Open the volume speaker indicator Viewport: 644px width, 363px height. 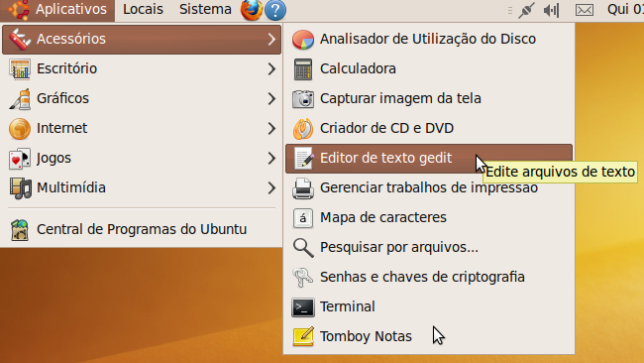coord(551,10)
